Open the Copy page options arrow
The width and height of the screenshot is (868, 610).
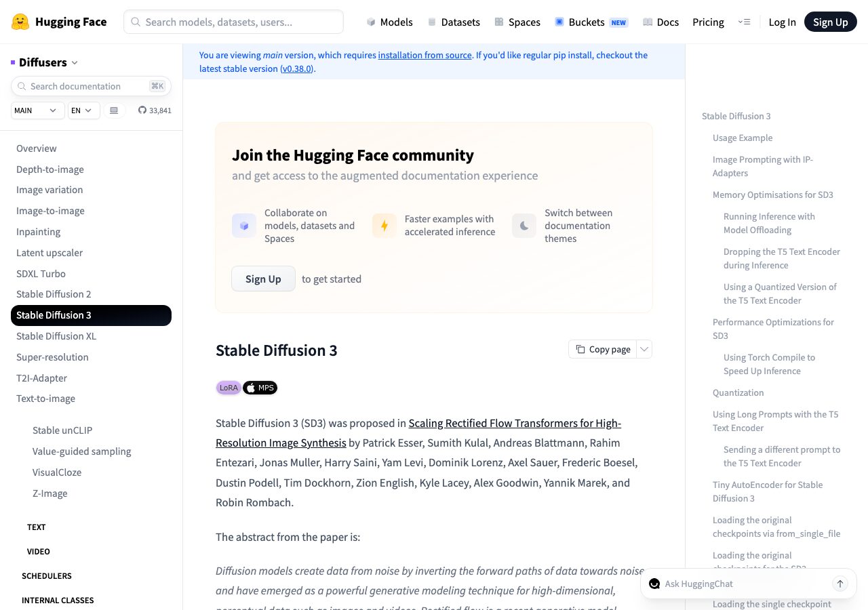click(645, 349)
